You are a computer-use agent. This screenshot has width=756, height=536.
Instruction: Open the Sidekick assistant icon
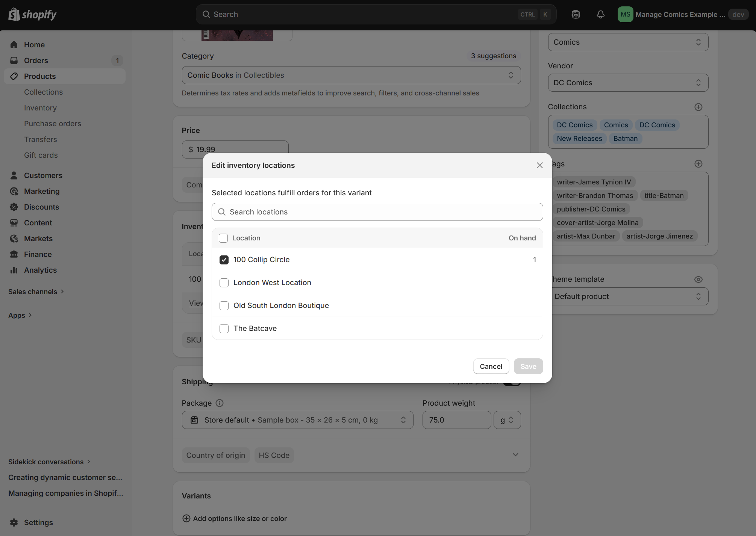coord(576,14)
